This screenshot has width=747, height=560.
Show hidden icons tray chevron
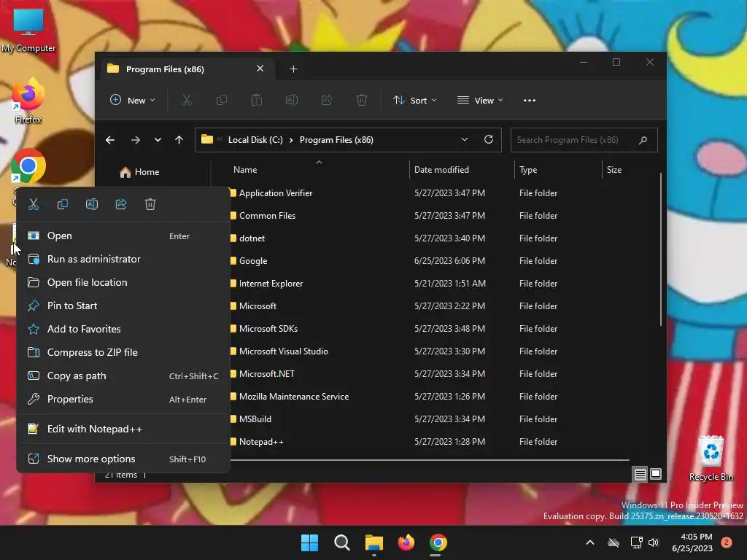[589, 542]
